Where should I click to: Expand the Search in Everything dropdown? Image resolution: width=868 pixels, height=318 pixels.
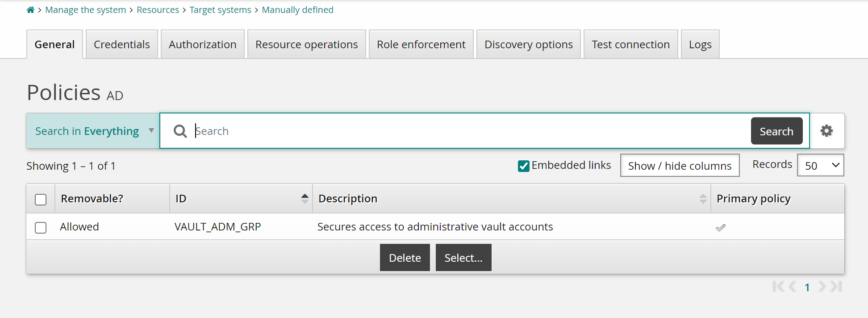[93, 131]
